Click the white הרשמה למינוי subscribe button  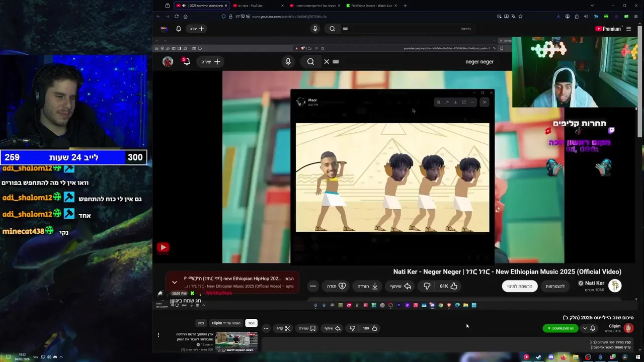(x=520, y=286)
